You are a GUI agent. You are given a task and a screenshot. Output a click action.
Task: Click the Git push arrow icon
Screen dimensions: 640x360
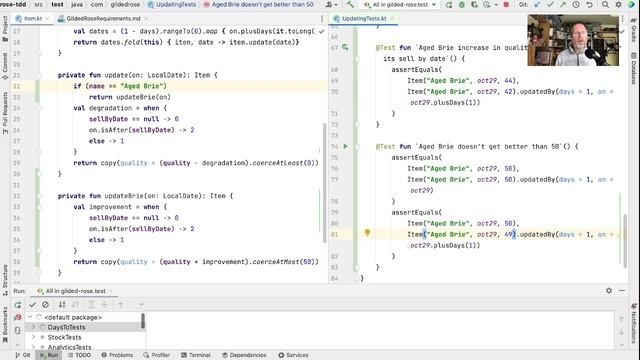(563, 4)
